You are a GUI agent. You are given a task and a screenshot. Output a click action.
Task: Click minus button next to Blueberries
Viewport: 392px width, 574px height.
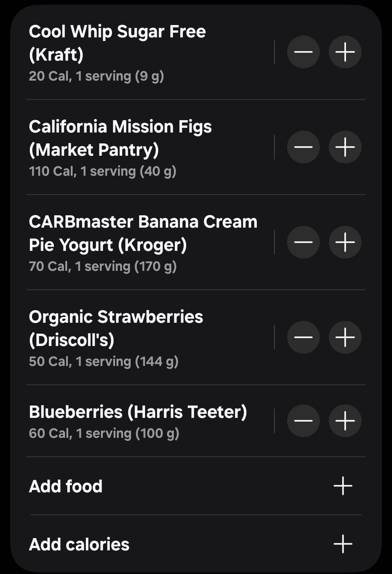[x=303, y=421]
